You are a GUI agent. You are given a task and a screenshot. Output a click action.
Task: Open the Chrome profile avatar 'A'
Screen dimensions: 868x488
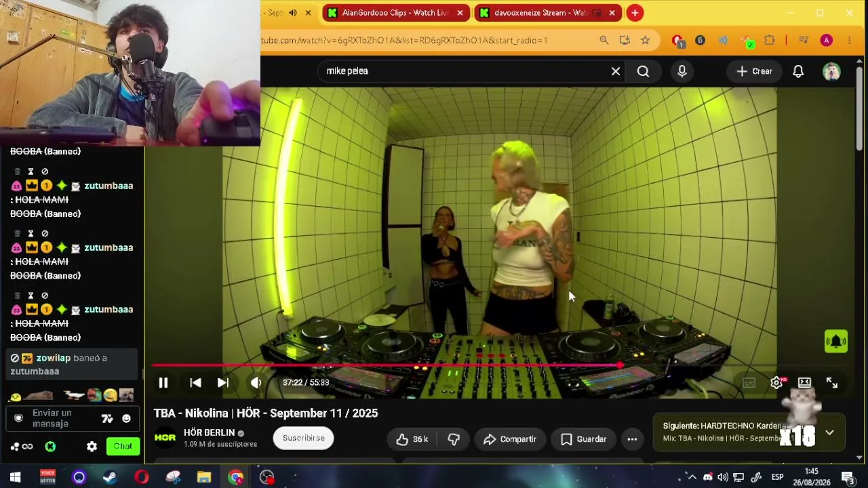pyautogui.click(x=826, y=41)
